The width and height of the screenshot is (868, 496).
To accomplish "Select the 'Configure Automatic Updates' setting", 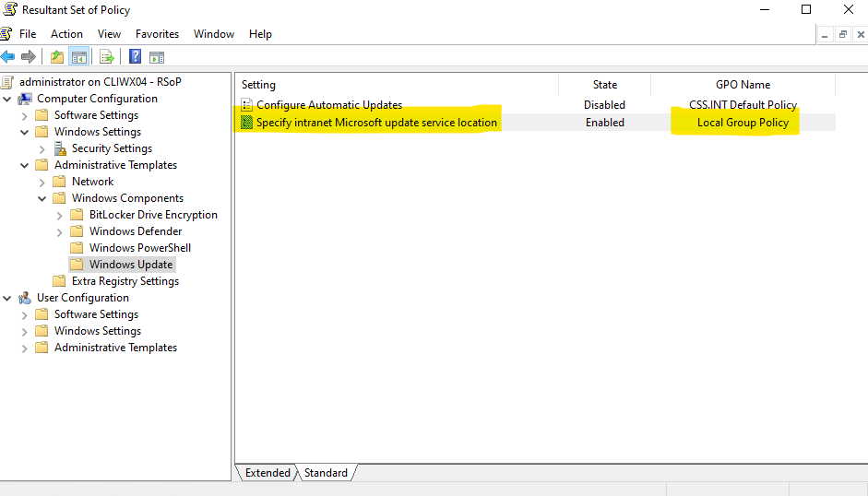I will 329,104.
